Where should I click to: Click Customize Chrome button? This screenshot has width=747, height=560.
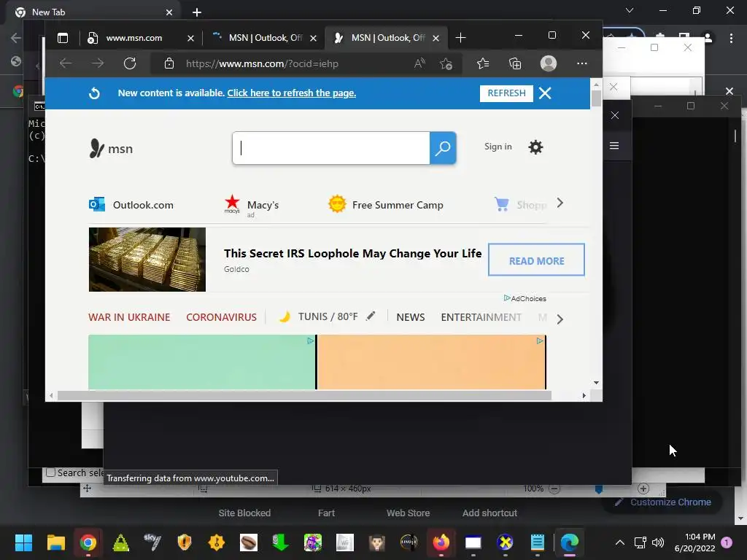point(662,502)
